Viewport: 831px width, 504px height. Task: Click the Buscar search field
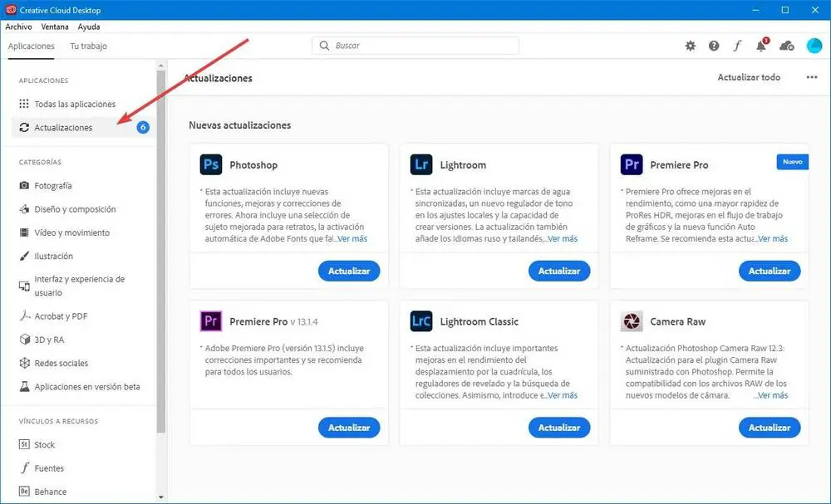coord(415,46)
